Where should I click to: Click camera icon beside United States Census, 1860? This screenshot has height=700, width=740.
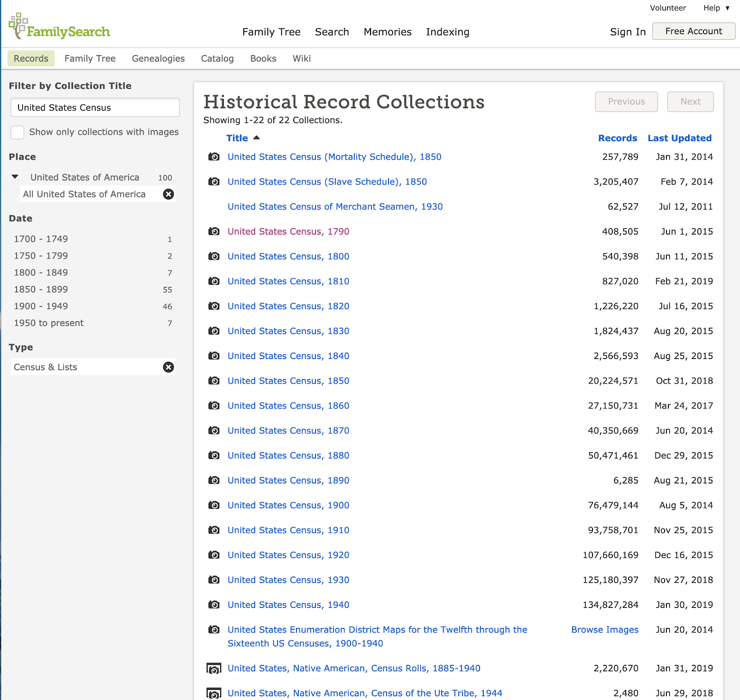point(214,406)
